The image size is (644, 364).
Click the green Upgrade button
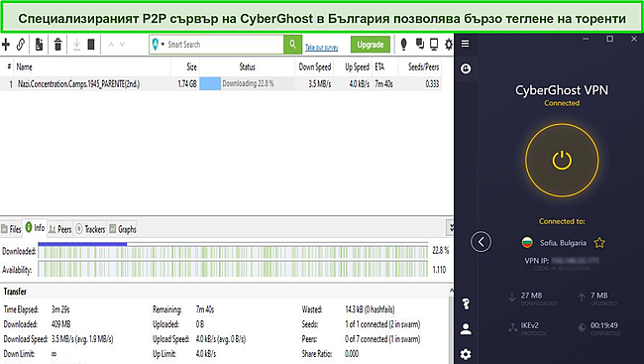click(x=371, y=45)
